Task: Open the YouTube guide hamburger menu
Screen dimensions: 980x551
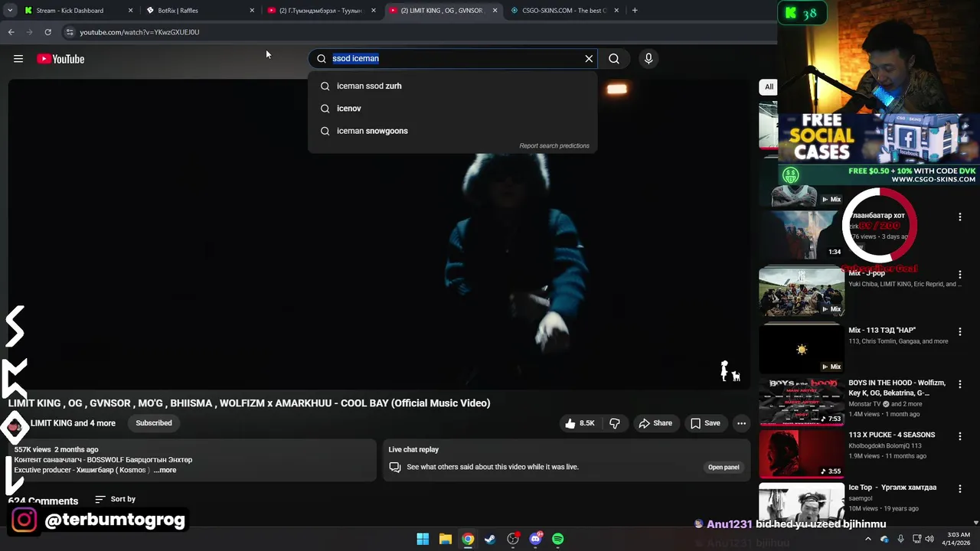Action: point(18,59)
